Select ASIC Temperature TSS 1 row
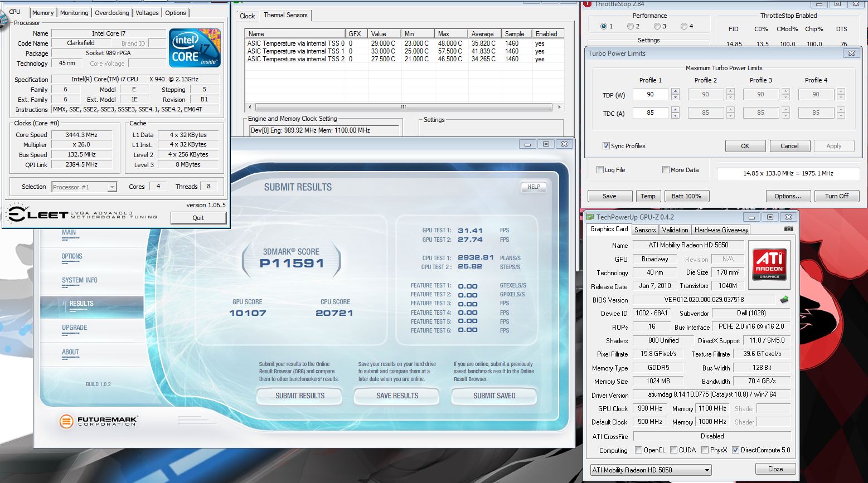868x483 pixels. click(x=405, y=51)
